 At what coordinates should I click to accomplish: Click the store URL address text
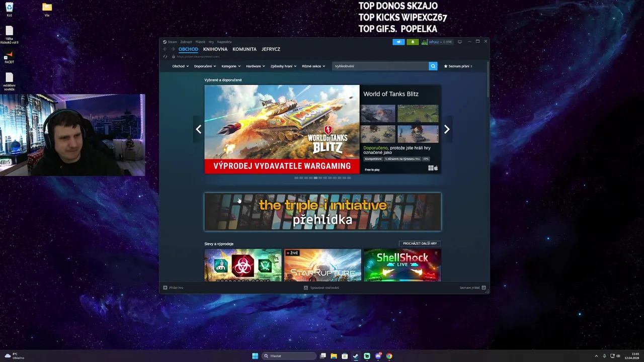click(198, 56)
